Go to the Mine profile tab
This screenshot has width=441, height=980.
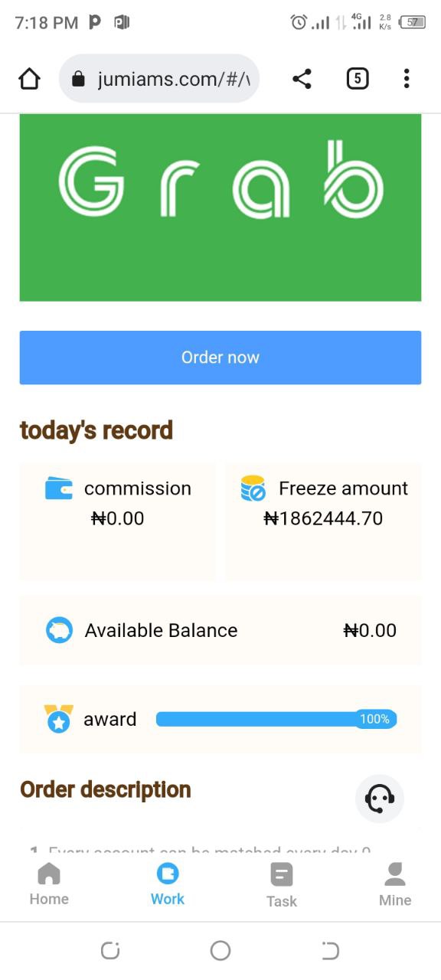click(395, 884)
